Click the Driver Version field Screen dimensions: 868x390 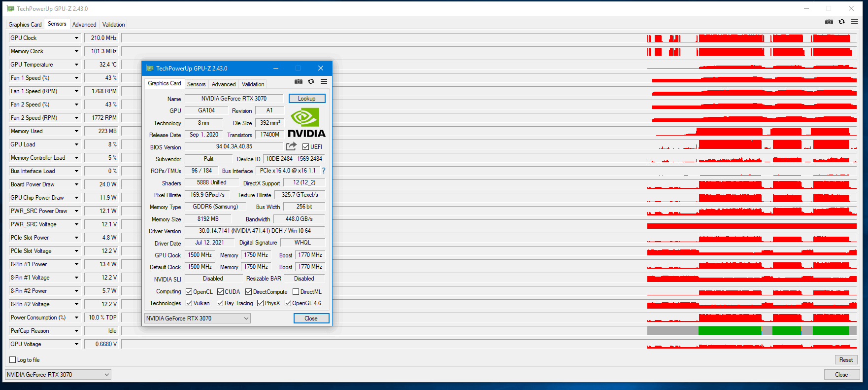click(x=255, y=231)
